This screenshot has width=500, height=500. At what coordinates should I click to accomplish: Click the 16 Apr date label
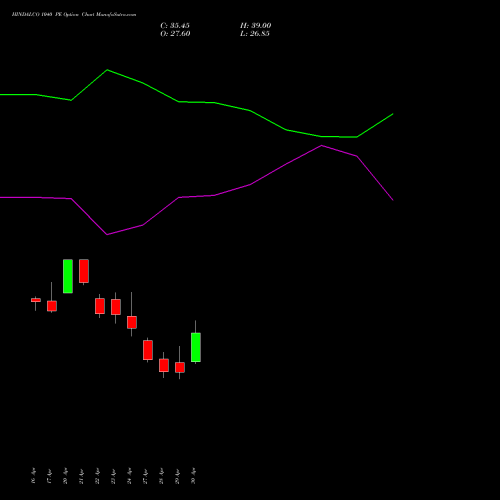[33, 476]
